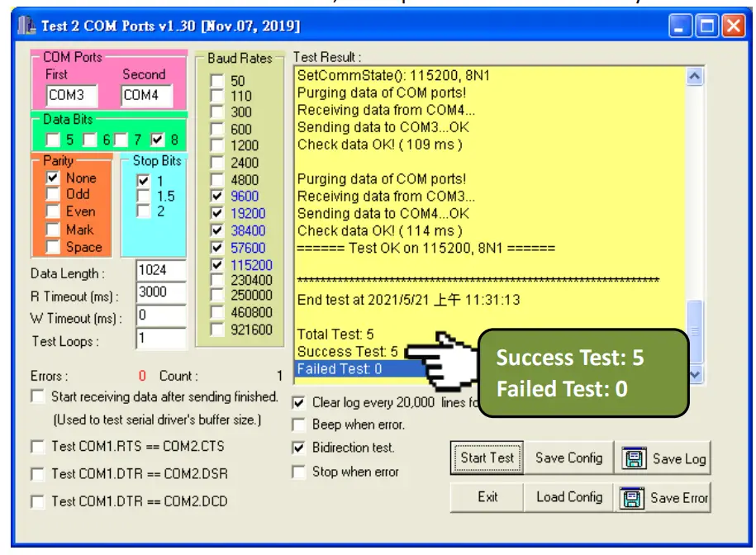The image size is (756, 555).
Task: Enable Test COM1.DTR == COM2.DCD checkbox
Action: (x=38, y=501)
